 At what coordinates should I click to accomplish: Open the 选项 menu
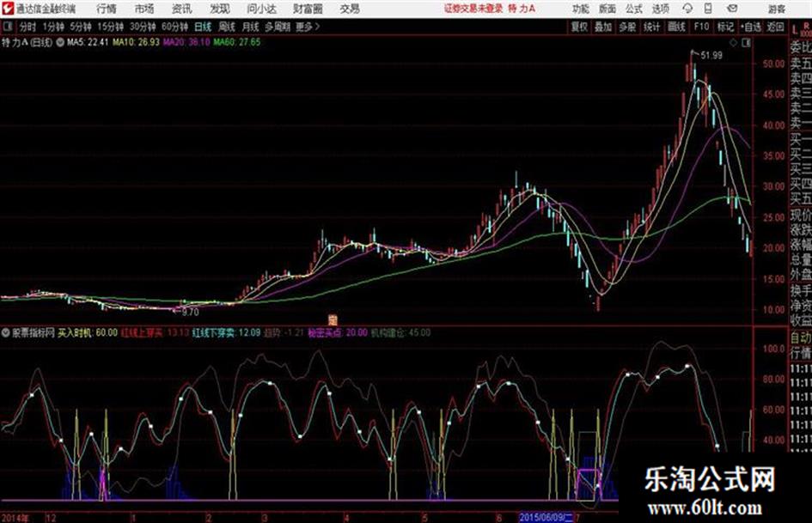click(x=660, y=9)
